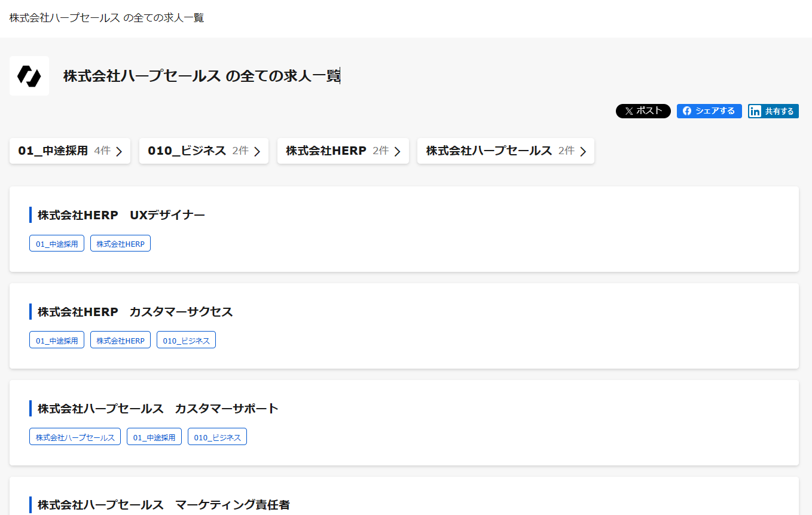Click 株式会社HERP tag on カスタマーサクセス card

[x=120, y=340]
